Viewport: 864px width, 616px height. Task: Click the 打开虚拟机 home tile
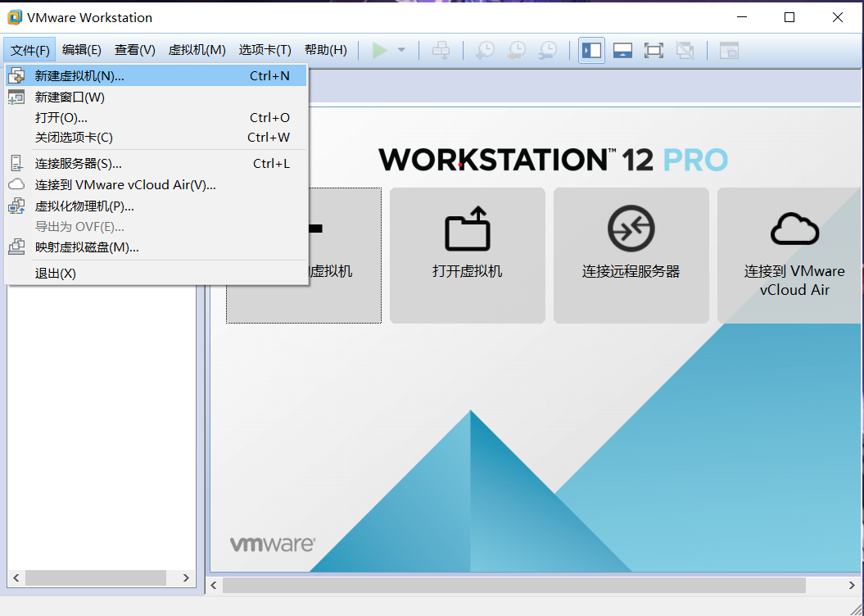point(468,255)
